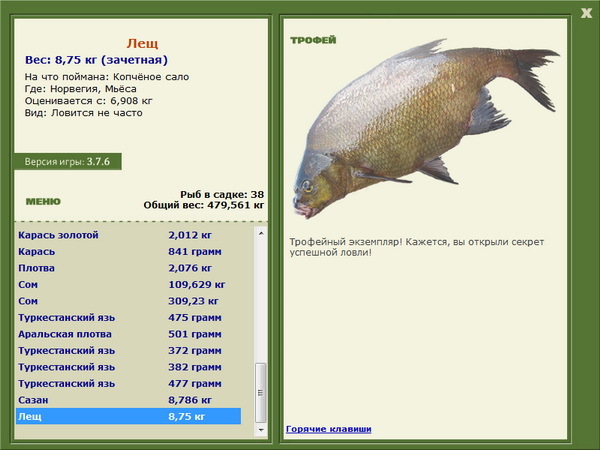
Task: Click the Вид: Ловится не часто line
Action: point(83,113)
